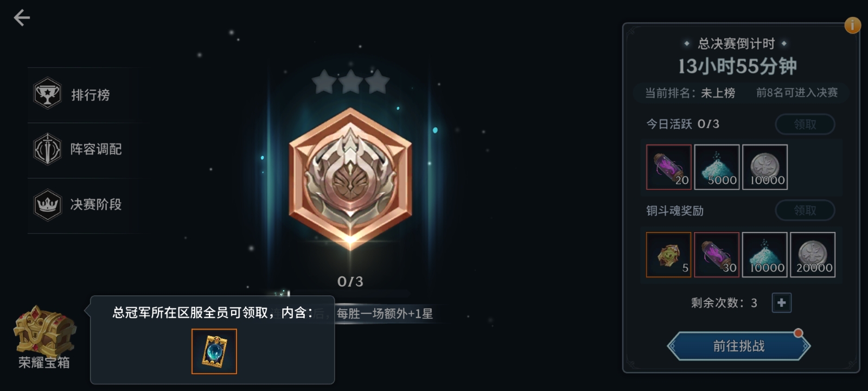
Task: Tap the green emblem reward with 5
Action: pyautogui.click(x=669, y=255)
